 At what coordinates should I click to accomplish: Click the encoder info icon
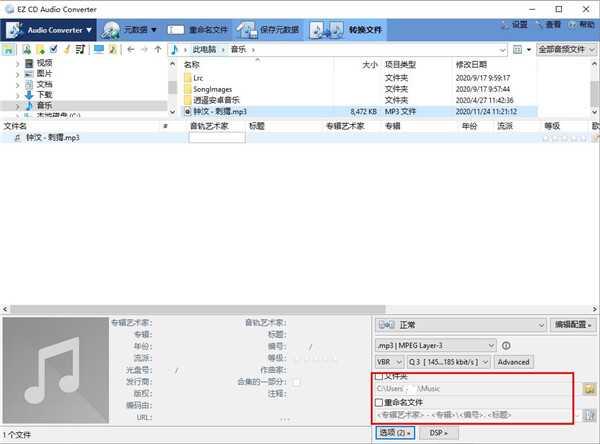click(507, 344)
